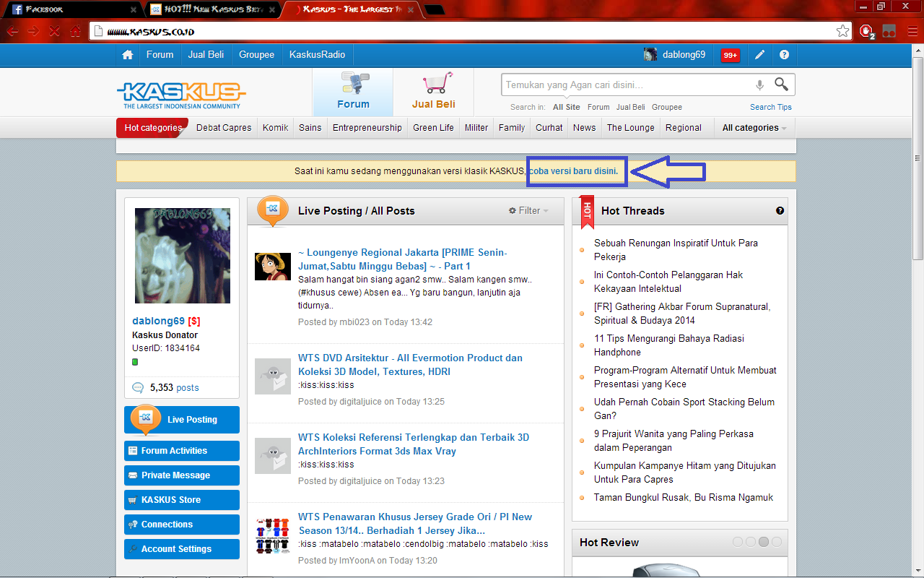Select the Jual Beli cart tab
The height and width of the screenshot is (578, 924).
point(433,92)
